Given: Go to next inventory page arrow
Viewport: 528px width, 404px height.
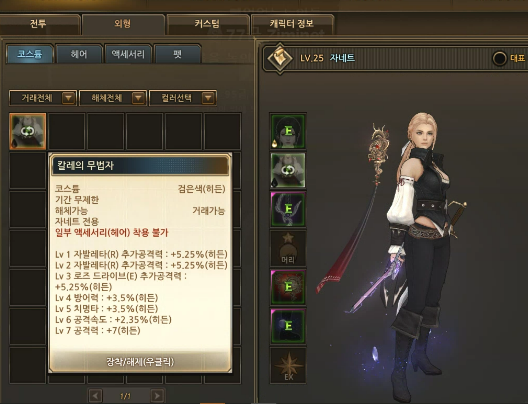Looking at the screenshot, I should click(x=157, y=396).
